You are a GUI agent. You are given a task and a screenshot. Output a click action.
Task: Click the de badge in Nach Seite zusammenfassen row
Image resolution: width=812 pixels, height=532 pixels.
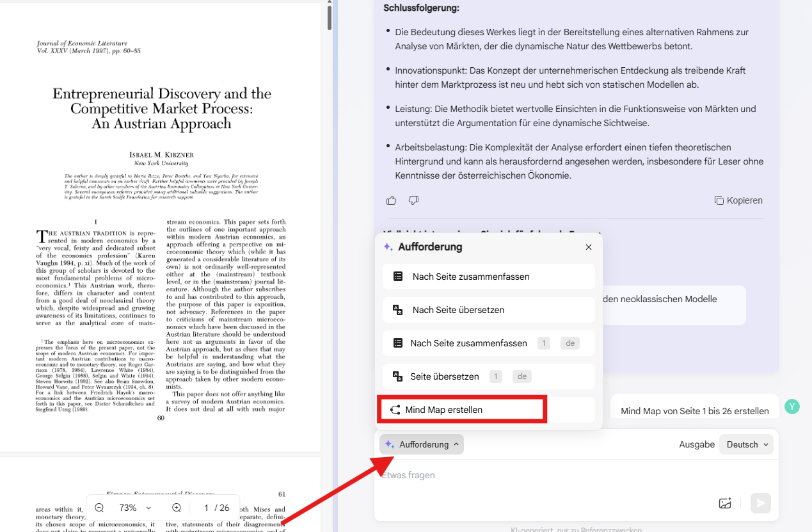coord(569,343)
